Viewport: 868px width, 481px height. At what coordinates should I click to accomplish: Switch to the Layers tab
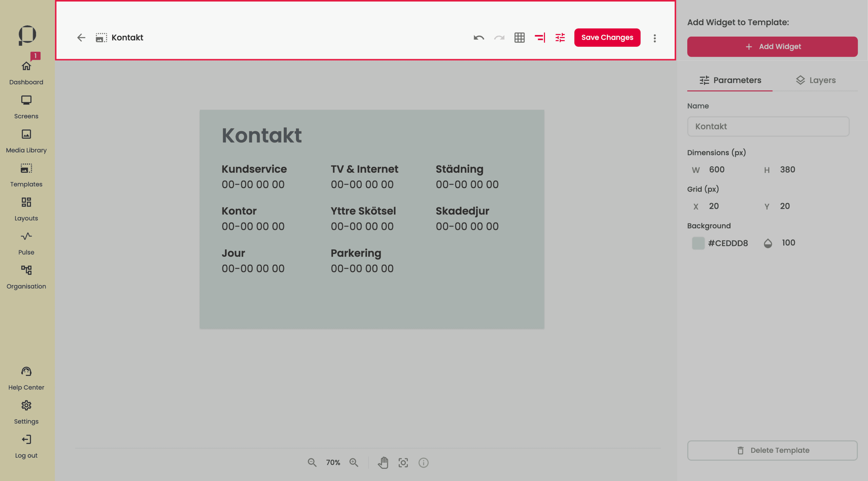pyautogui.click(x=815, y=80)
